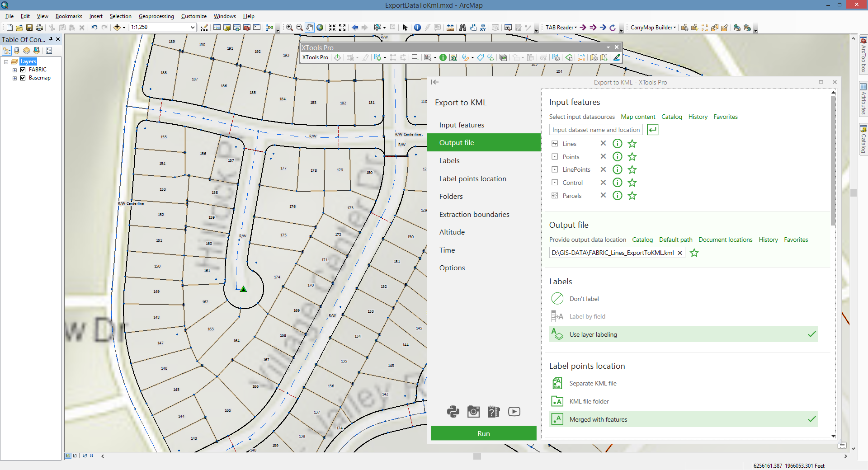Select the Zoom In tool
The width and height of the screenshot is (868, 470).
click(x=289, y=28)
